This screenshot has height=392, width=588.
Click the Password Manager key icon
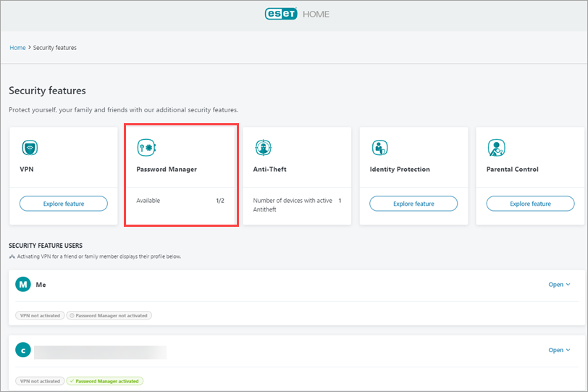point(146,147)
